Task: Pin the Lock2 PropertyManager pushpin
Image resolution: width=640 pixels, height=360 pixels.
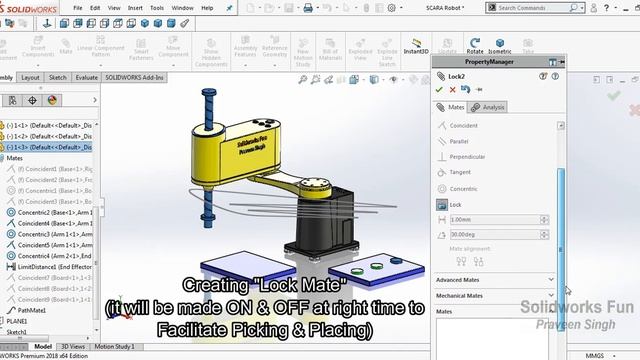Action: 479,89
